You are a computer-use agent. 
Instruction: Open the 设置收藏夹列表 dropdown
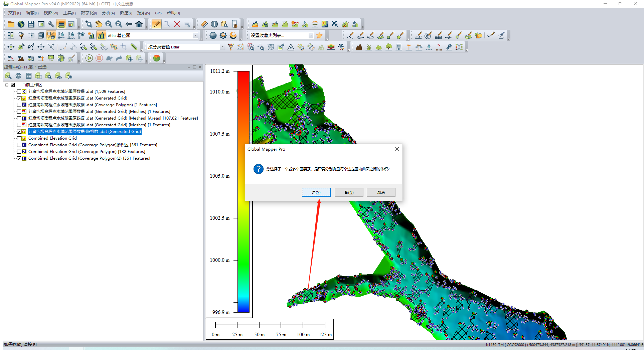tap(311, 35)
